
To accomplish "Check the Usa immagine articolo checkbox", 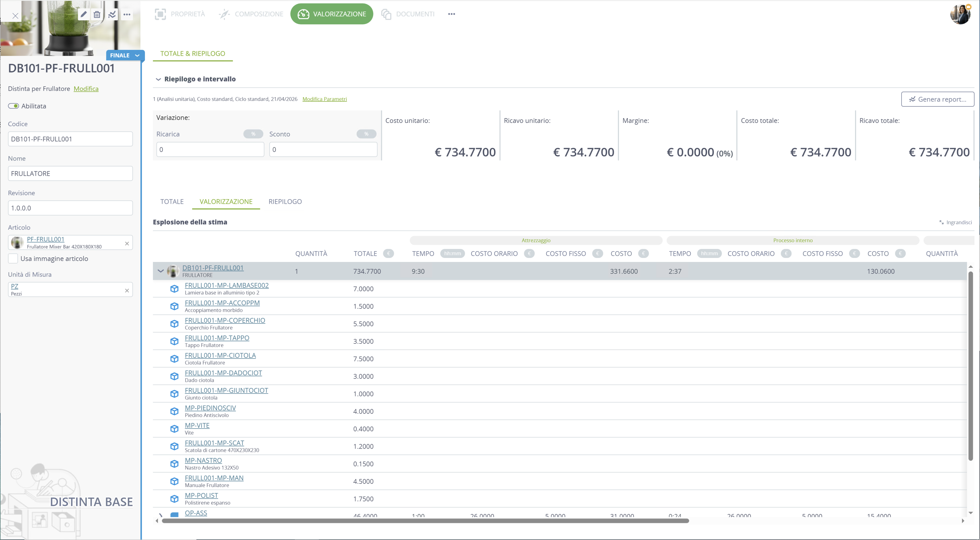I will pos(13,258).
